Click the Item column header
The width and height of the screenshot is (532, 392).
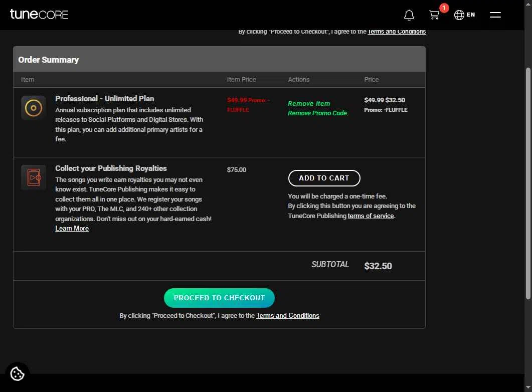pos(28,79)
